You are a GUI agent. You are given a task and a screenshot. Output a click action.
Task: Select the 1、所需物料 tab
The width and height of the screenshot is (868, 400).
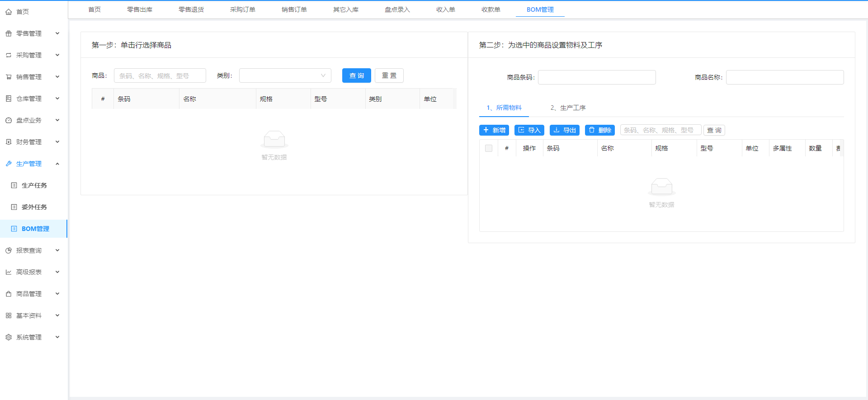coord(504,108)
